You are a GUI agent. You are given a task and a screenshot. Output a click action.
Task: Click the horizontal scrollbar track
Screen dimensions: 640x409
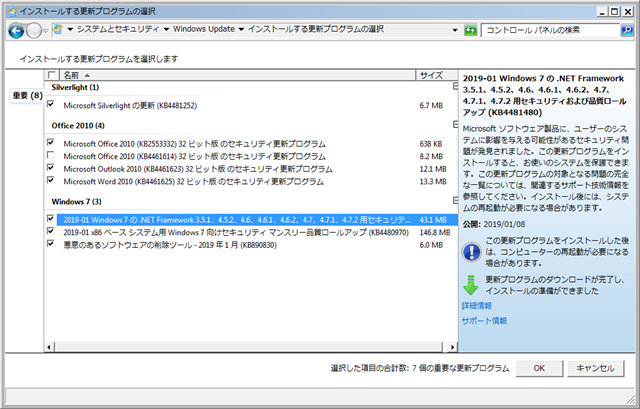[x=248, y=347]
